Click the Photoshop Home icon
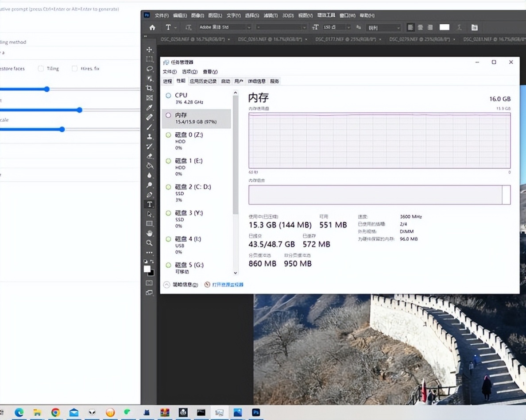 coord(152,27)
